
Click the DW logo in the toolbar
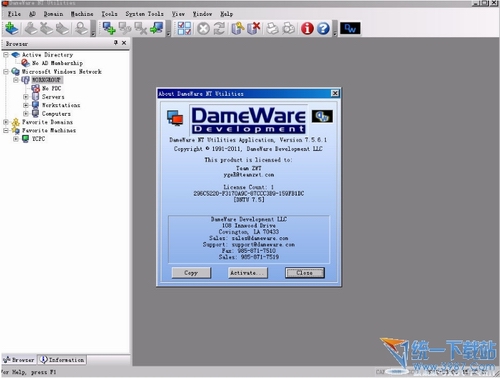click(350, 29)
